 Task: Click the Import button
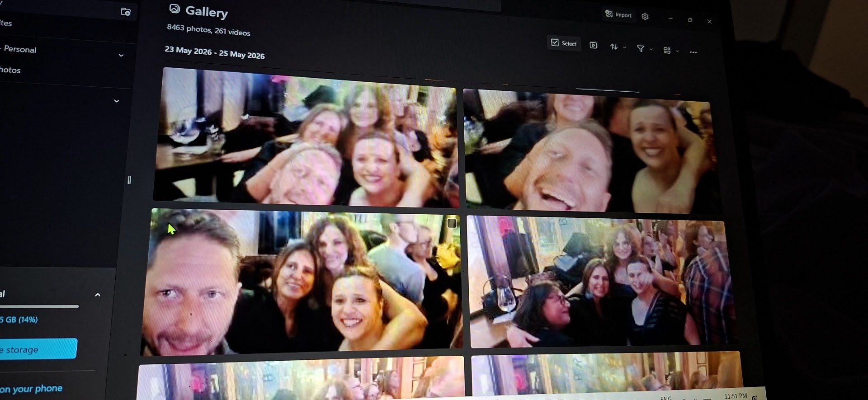pos(618,14)
